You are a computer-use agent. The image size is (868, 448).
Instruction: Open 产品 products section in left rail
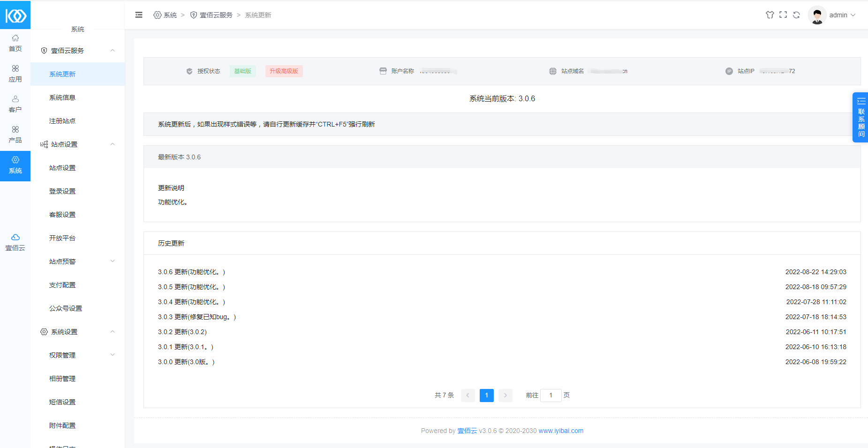point(15,134)
